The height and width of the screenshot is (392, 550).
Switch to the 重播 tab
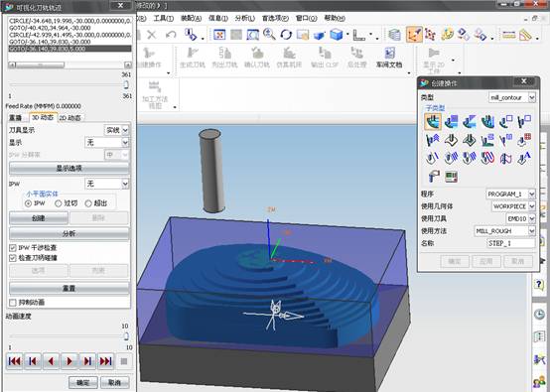tap(16, 118)
